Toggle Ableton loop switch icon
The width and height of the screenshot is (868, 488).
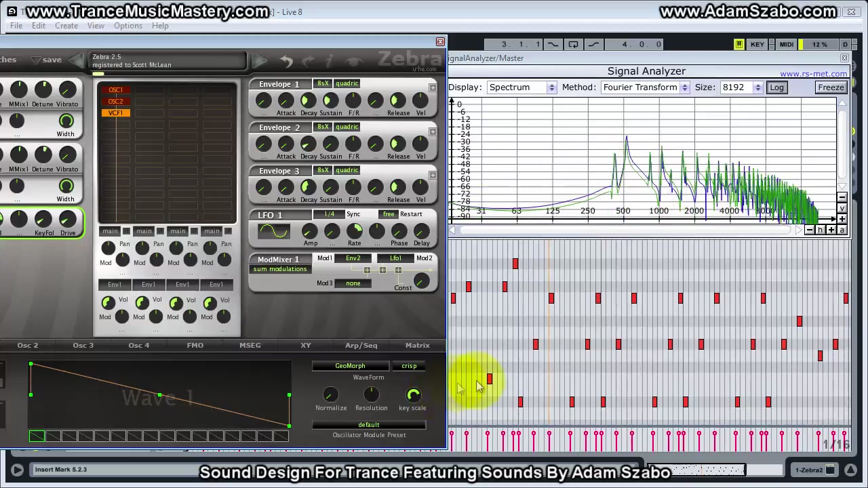point(573,45)
